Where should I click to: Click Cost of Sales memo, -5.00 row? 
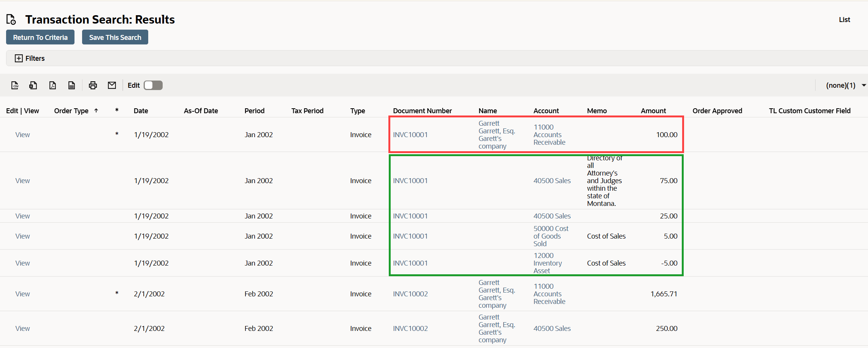[606, 263]
